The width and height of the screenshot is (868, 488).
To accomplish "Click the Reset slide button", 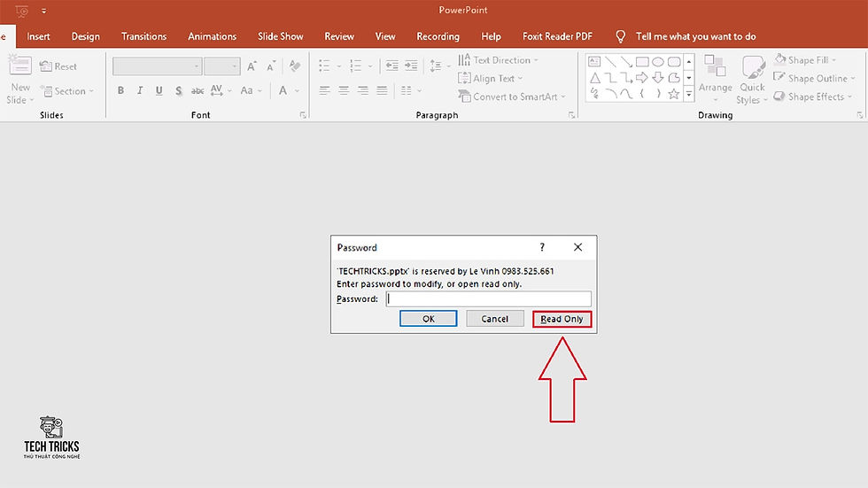I will pyautogui.click(x=58, y=66).
